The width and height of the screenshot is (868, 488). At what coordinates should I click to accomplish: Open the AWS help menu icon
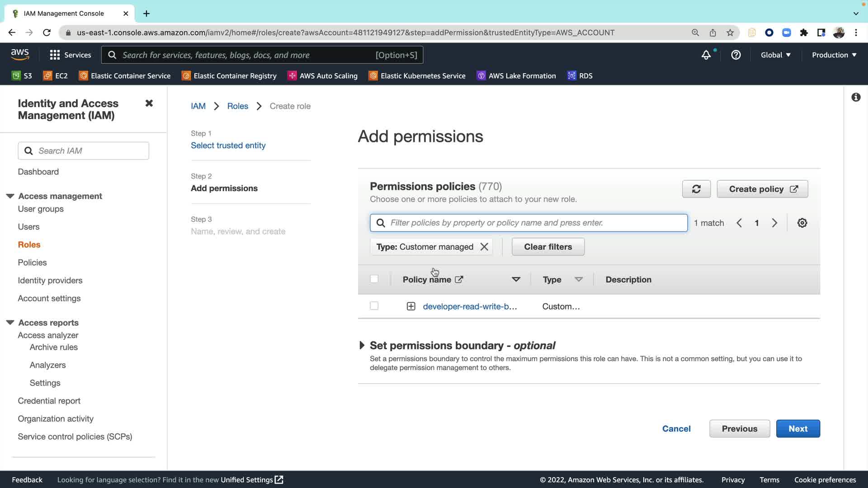click(x=736, y=55)
